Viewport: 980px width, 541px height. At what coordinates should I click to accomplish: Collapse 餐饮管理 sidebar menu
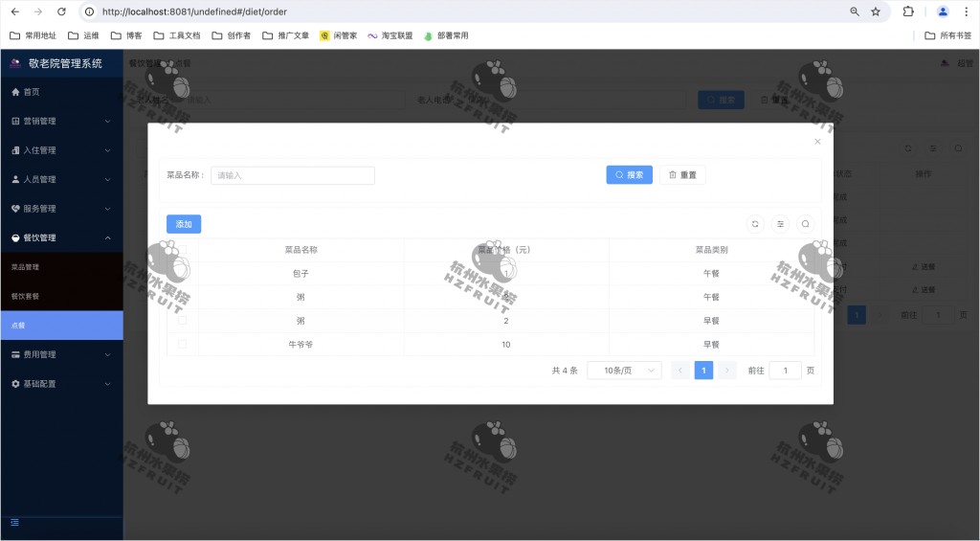[62, 237]
